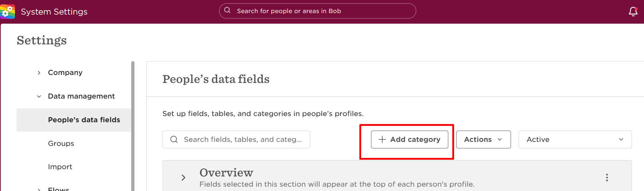This screenshot has width=644, height=191.
Task: Click the sidebar vertical scrollbar
Action: coord(133,126)
